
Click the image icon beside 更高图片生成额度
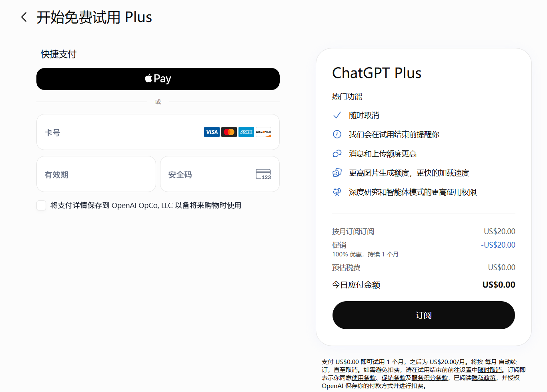[x=337, y=173]
